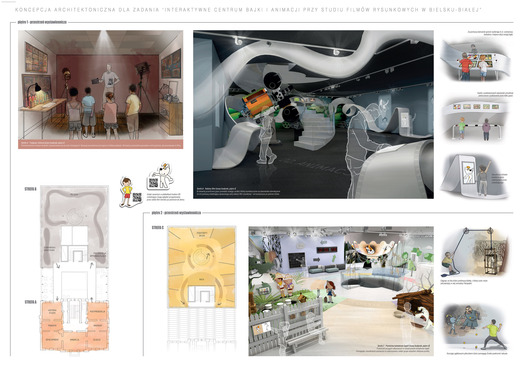The width and height of the screenshot is (524, 367).
Task: Click the gray STREFA B floor plan
Action: (x=75, y=227)
